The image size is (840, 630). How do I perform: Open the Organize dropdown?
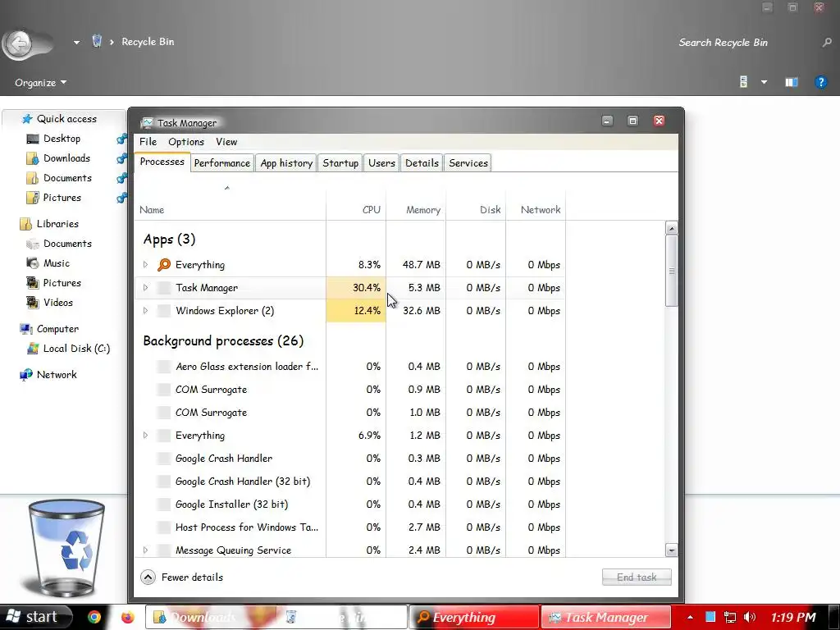(x=41, y=83)
